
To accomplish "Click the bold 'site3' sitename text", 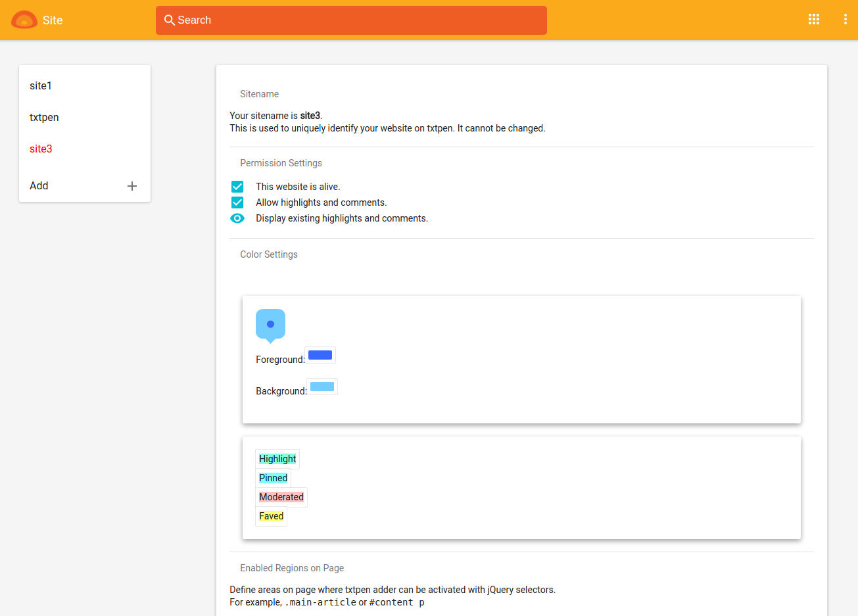I will 310,116.
